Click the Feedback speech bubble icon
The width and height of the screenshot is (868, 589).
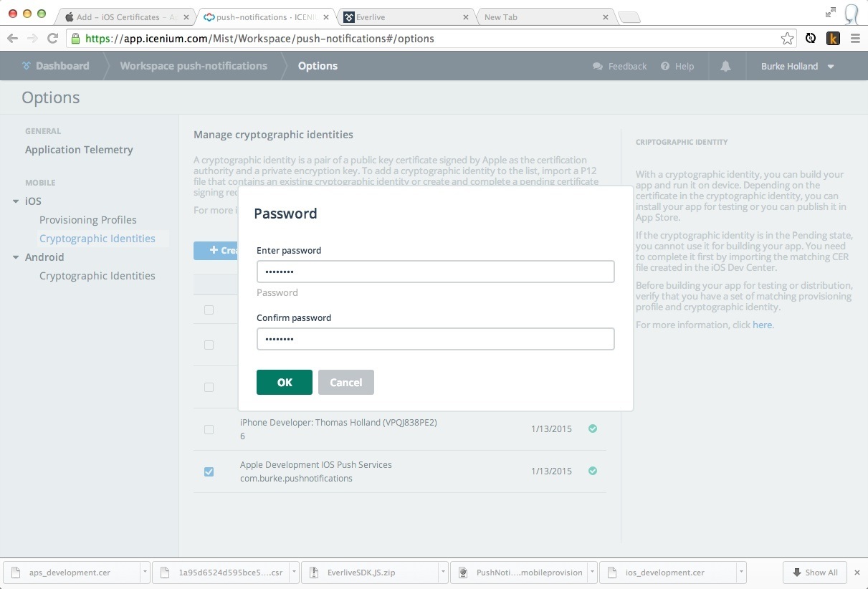(x=598, y=66)
